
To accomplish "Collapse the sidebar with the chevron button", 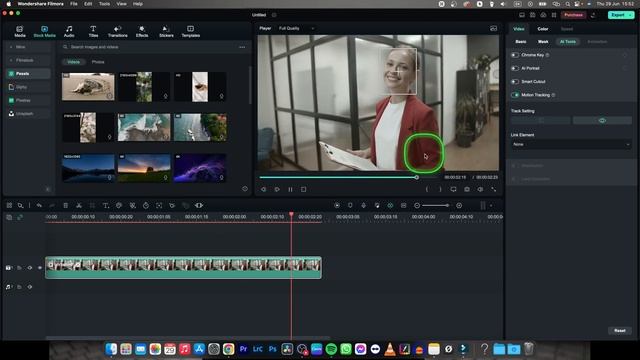I will click(48, 189).
